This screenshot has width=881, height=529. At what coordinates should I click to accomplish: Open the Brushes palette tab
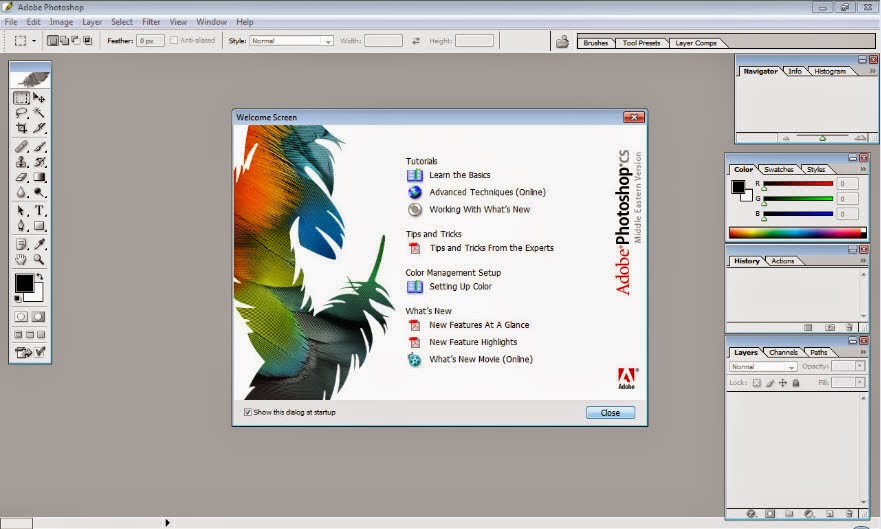(596, 43)
